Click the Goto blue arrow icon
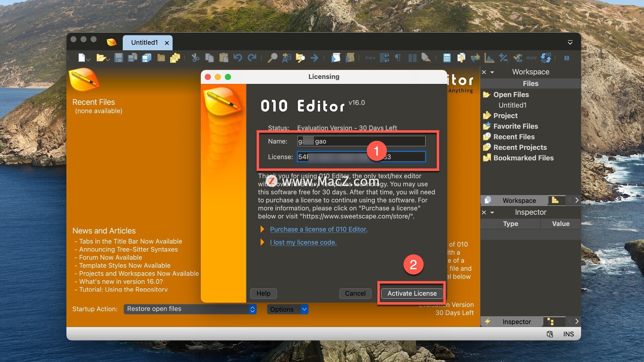 click(x=314, y=58)
